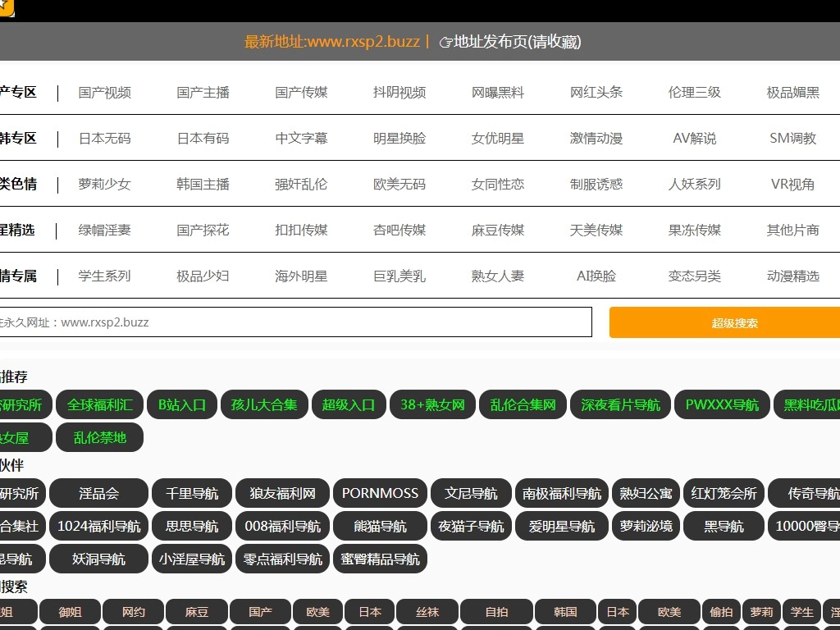
Task: Open the 海外明星 category link
Action: (x=300, y=276)
